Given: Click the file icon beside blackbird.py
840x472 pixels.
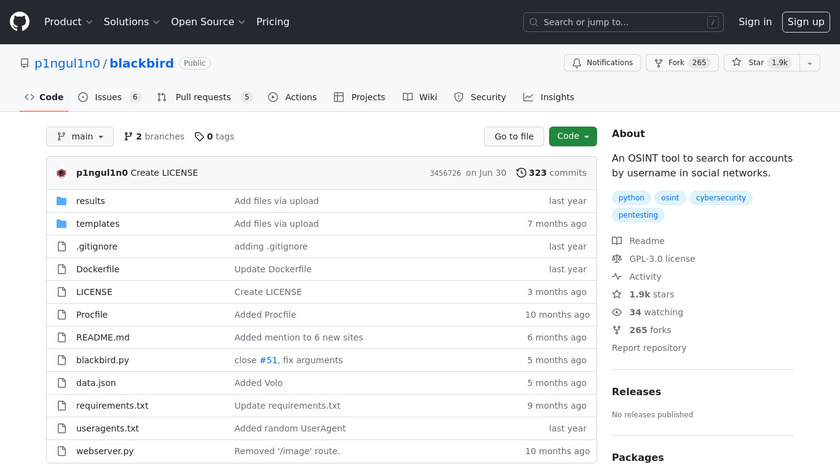Looking at the screenshot, I should [62, 360].
